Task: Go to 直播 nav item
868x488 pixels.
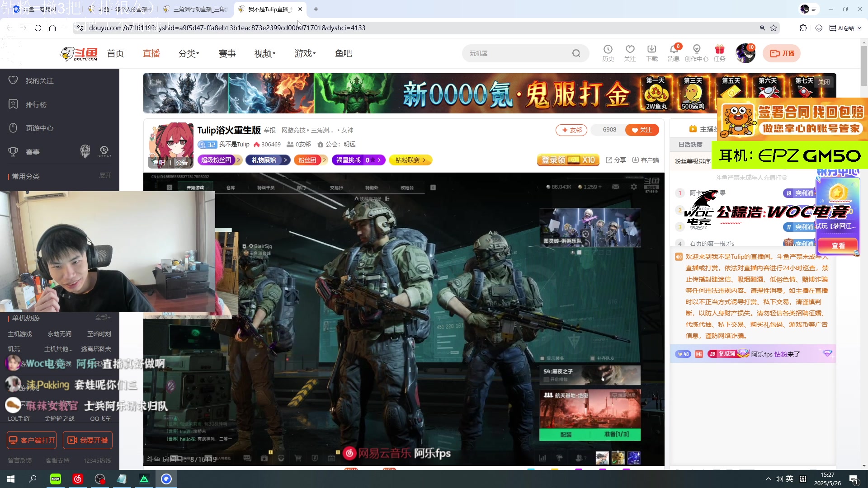Action: pos(151,53)
